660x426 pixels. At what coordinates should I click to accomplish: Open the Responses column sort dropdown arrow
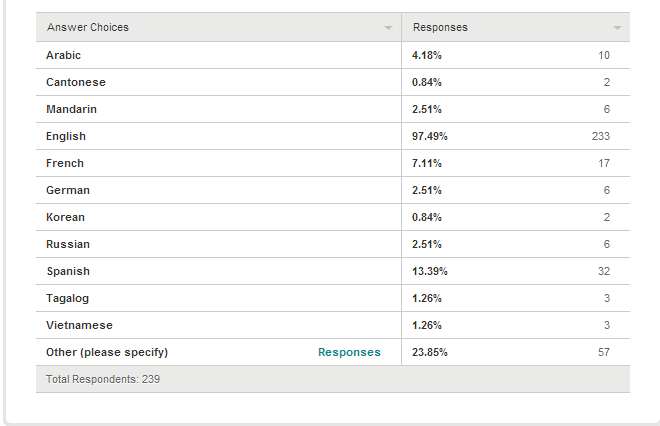pos(617,28)
